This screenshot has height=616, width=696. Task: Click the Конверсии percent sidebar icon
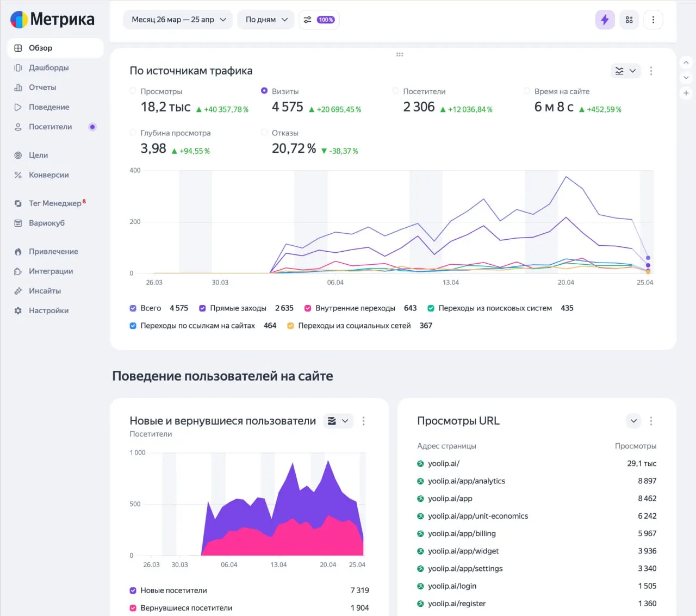[x=18, y=175]
